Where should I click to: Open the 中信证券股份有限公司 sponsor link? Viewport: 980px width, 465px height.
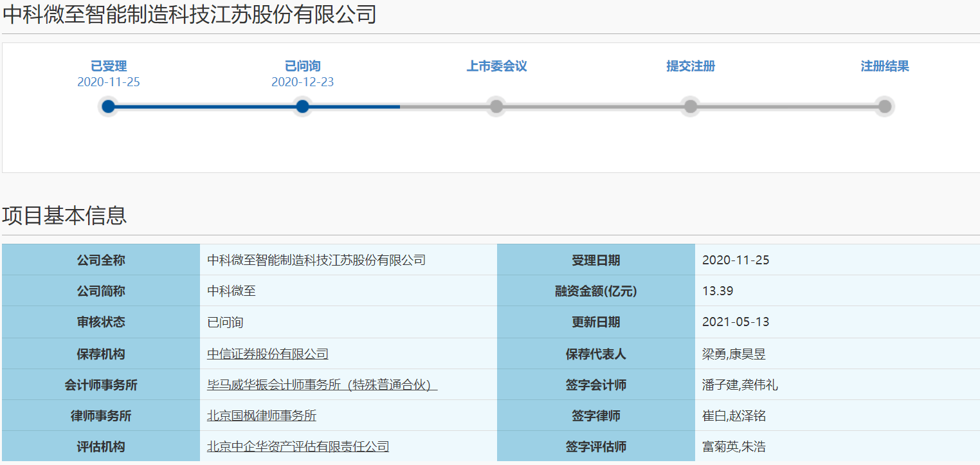(x=268, y=354)
